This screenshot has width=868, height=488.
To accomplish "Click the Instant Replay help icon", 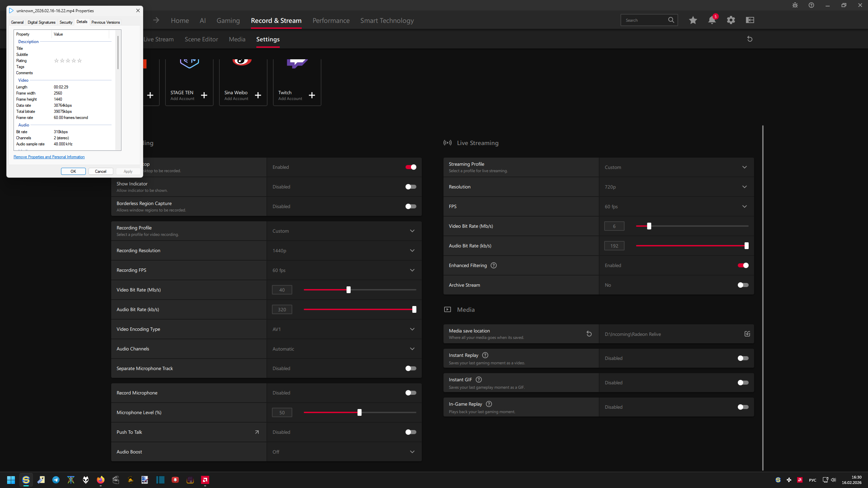I will pyautogui.click(x=485, y=355).
